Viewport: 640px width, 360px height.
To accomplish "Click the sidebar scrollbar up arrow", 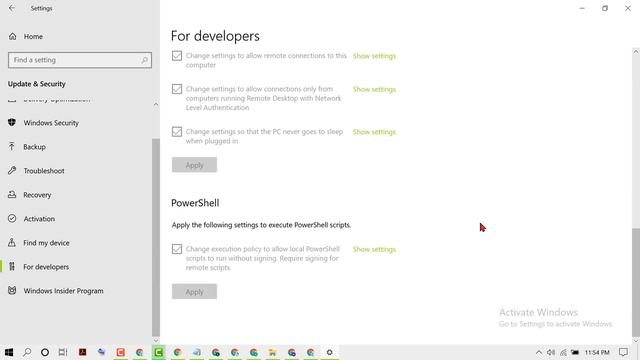I will coord(156,104).
